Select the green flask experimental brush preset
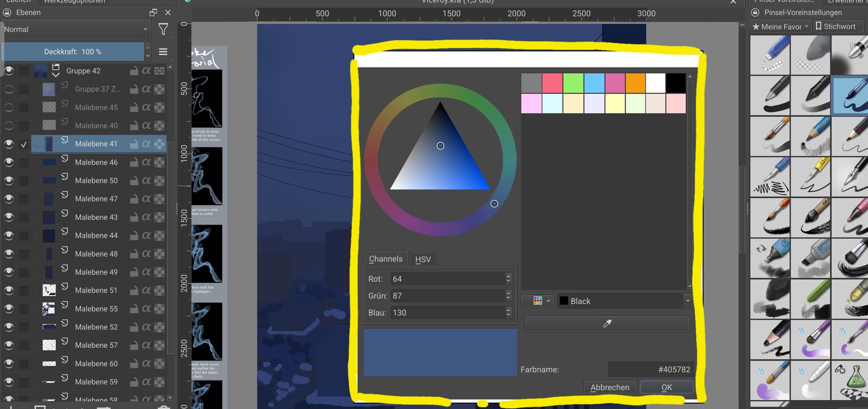 850,380
